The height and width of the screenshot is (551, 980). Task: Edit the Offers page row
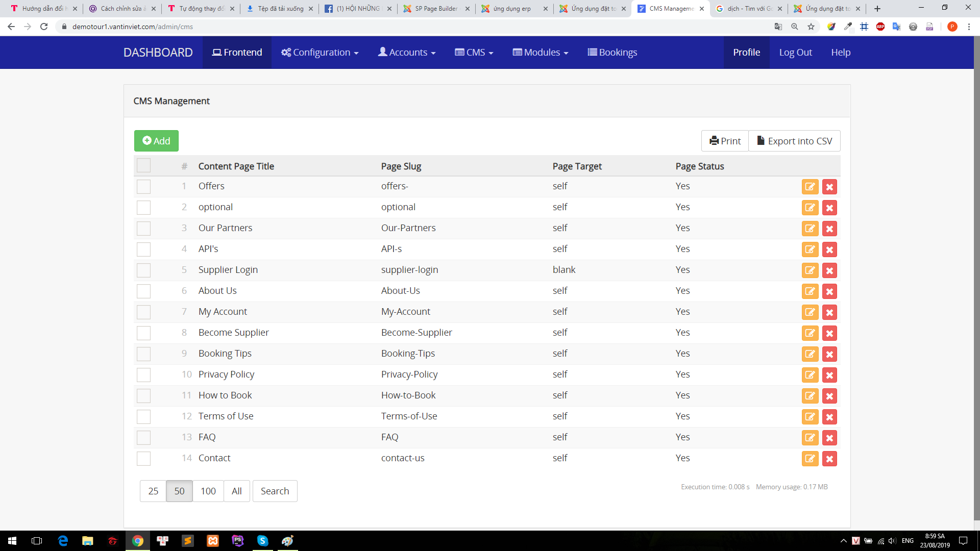pos(810,187)
